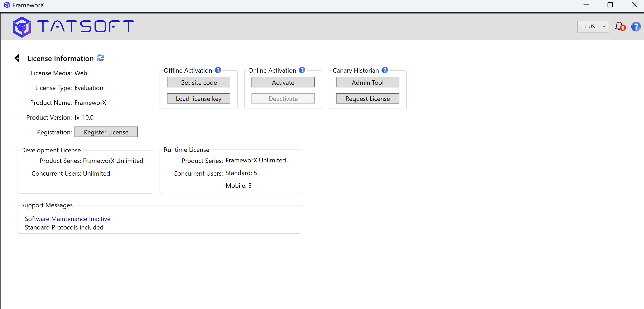The width and height of the screenshot is (644, 309).
Task: Click Product Name value 'FrameworX'
Action: (x=90, y=103)
